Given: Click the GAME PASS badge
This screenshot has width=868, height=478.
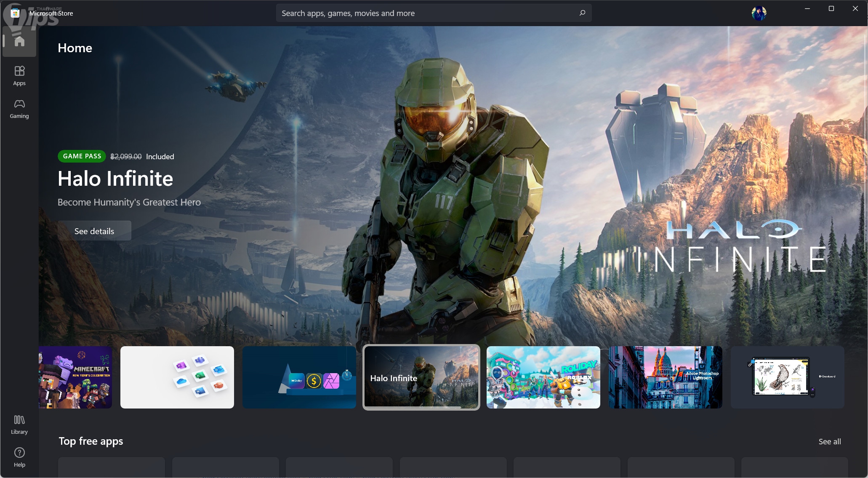Looking at the screenshot, I should tap(82, 156).
